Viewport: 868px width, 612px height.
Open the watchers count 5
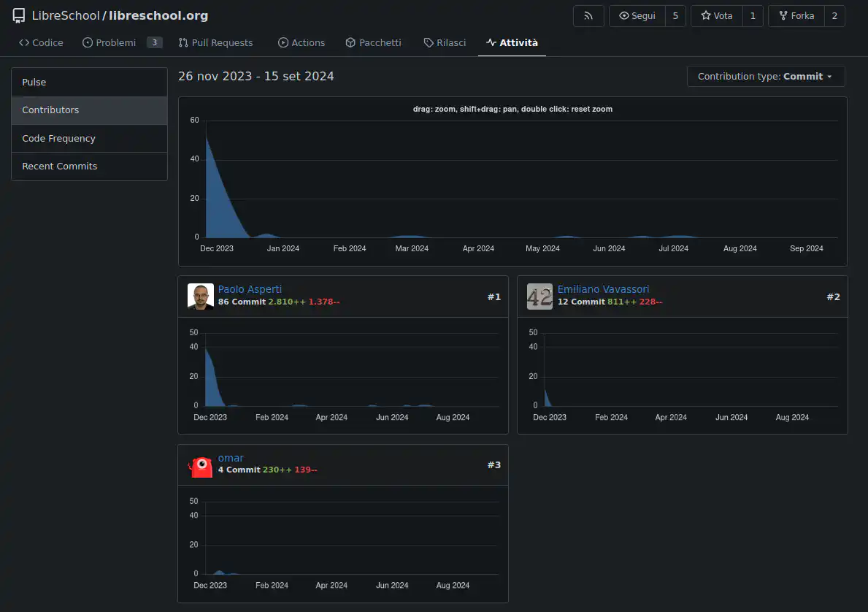click(x=675, y=16)
